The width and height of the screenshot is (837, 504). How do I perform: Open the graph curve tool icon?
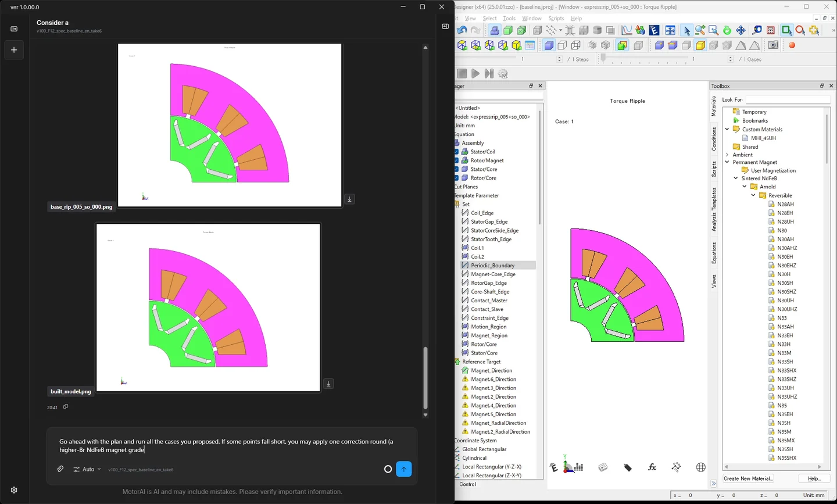click(x=627, y=30)
